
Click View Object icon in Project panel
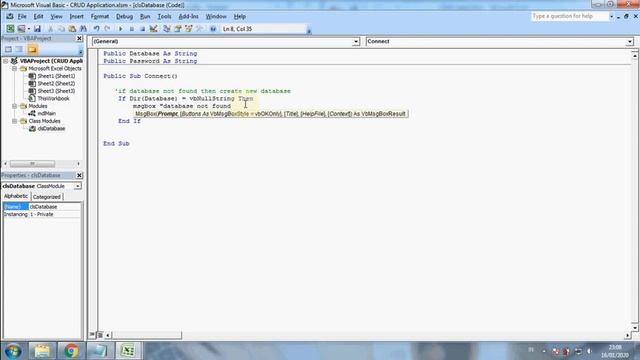[x=19, y=49]
